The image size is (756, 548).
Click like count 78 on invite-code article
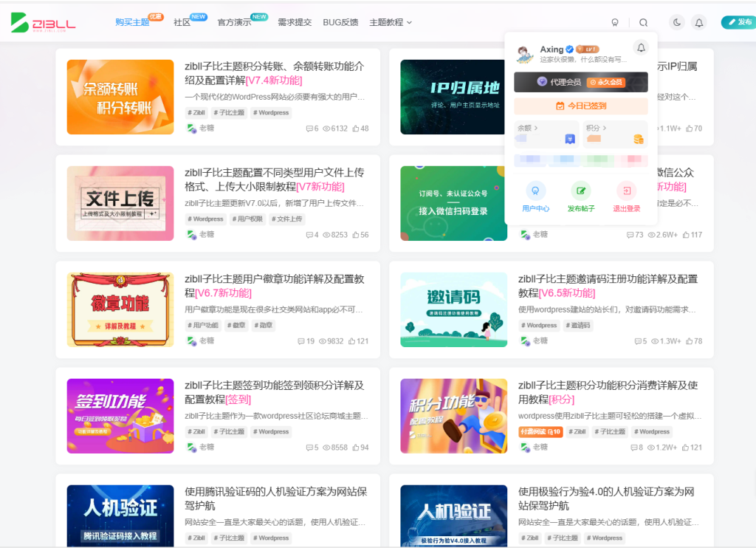(694, 341)
